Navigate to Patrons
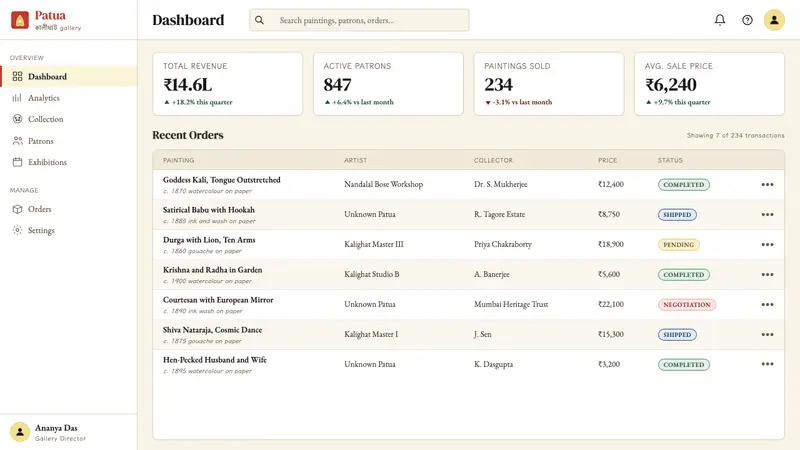The height and width of the screenshot is (450, 800). (x=68, y=141)
